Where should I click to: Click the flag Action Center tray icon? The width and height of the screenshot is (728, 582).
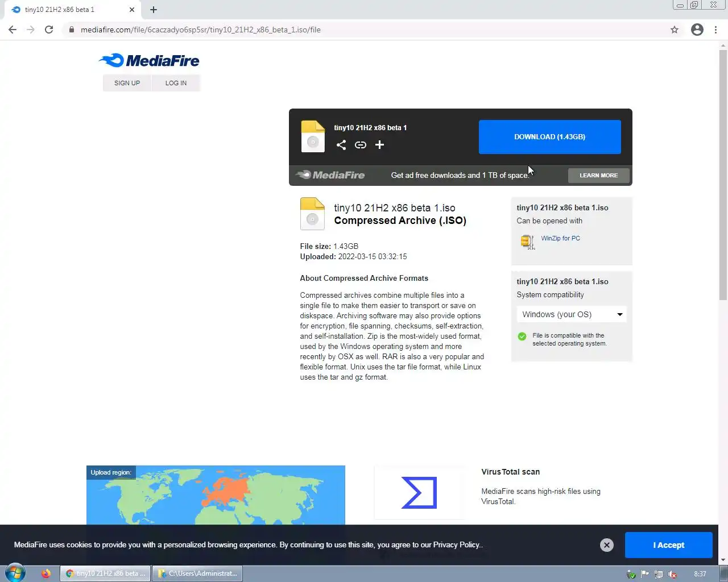[645, 574]
